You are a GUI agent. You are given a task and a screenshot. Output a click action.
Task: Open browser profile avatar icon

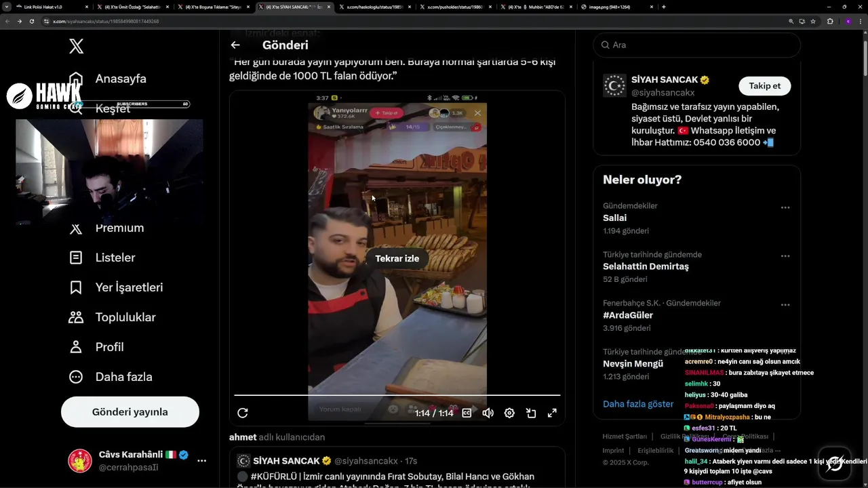848,21
